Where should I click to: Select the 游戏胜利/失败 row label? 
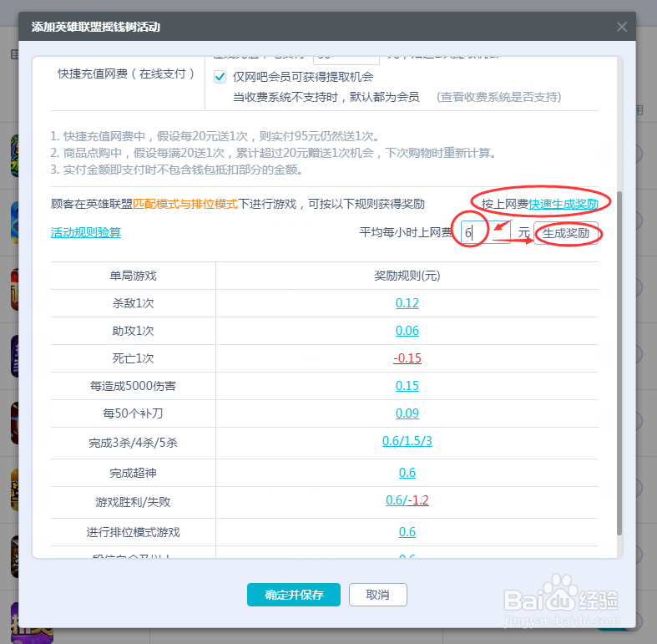pos(133,502)
